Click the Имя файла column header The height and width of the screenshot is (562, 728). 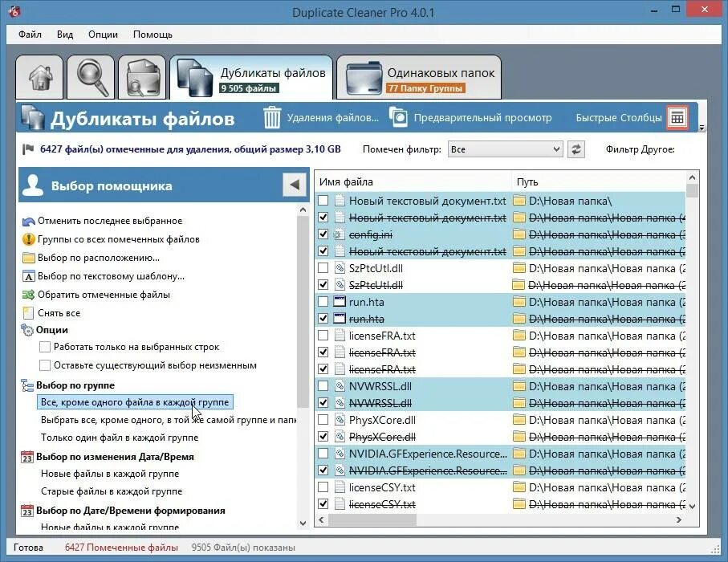point(413,182)
